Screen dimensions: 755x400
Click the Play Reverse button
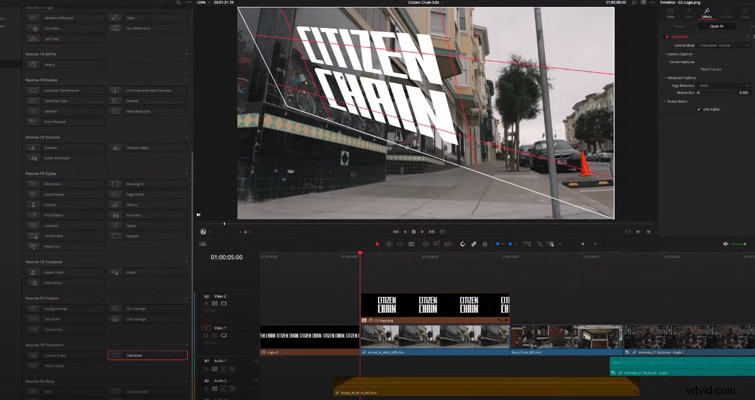(x=405, y=232)
